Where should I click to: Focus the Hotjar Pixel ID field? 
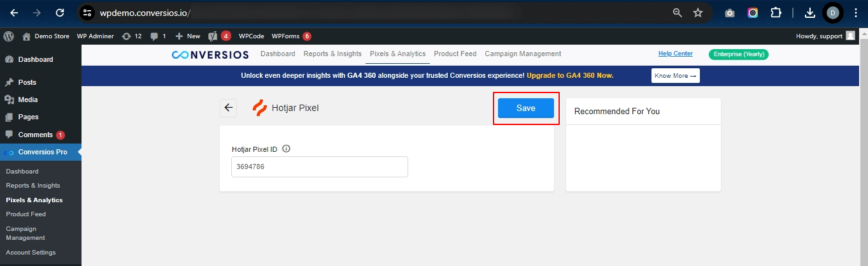(x=320, y=166)
